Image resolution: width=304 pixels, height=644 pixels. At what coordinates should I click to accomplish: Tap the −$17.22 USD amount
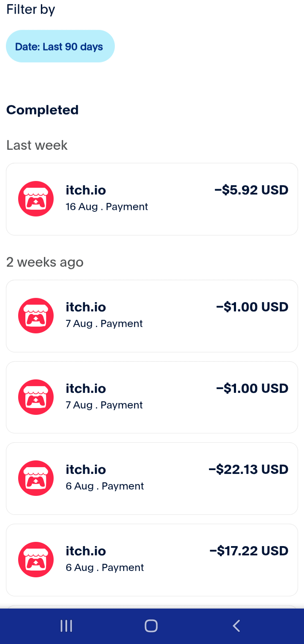249,551
